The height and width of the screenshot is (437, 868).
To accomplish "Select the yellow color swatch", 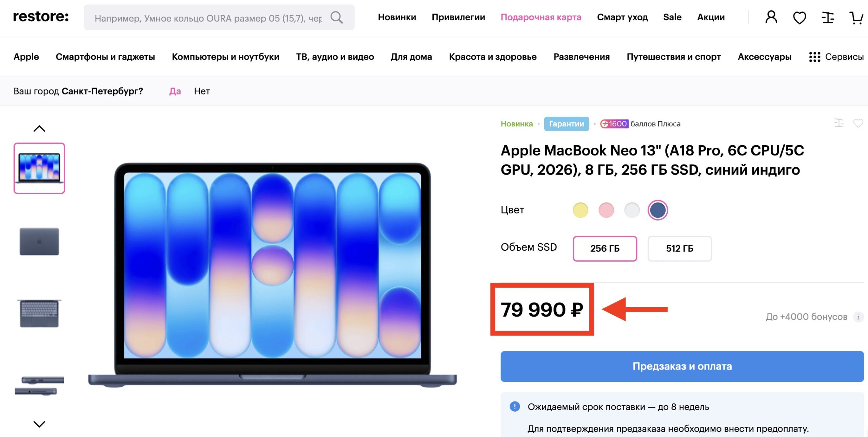I will coord(580,210).
